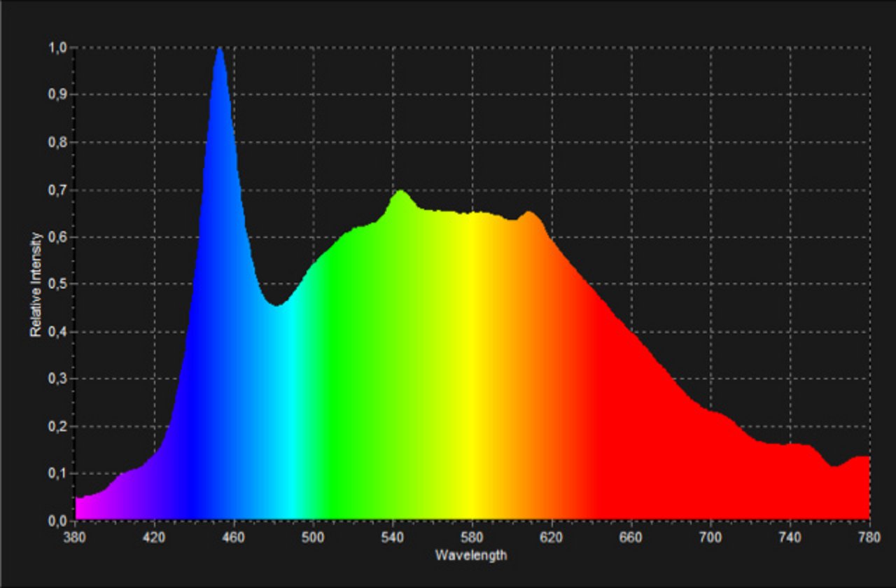
Task: Select the 420 wavelength axis label
Action: click(x=155, y=537)
